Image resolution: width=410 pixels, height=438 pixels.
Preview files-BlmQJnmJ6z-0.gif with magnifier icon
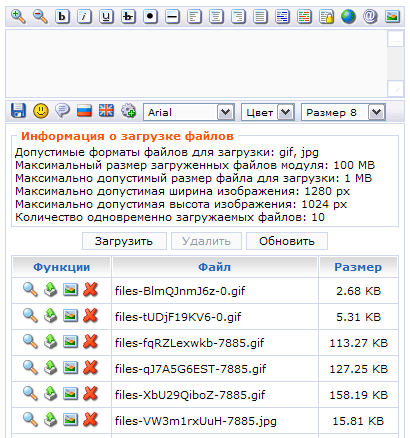[30, 290]
